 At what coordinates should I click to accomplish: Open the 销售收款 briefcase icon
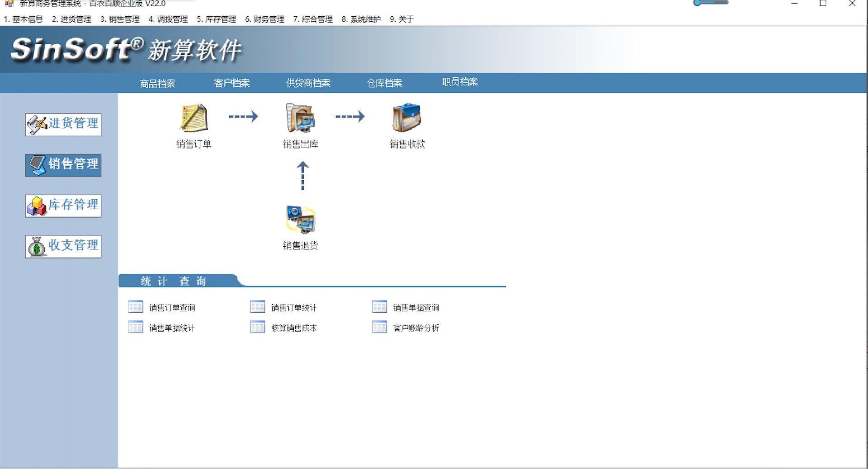(407, 117)
